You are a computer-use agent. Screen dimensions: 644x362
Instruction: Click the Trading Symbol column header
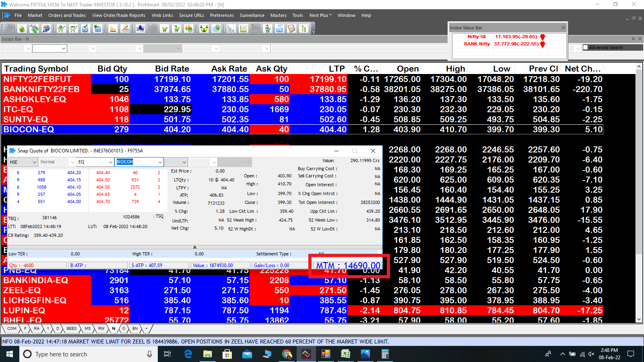46,69
